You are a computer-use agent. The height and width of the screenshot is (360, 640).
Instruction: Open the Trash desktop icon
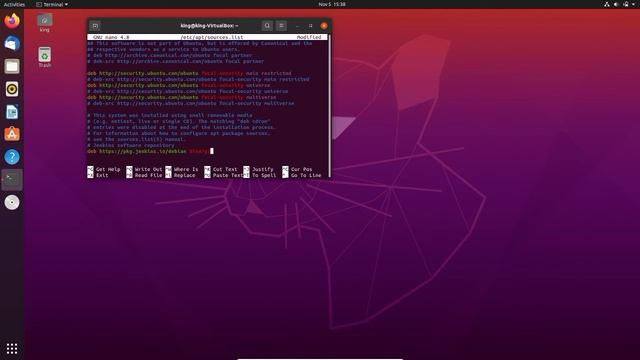tap(44, 58)
